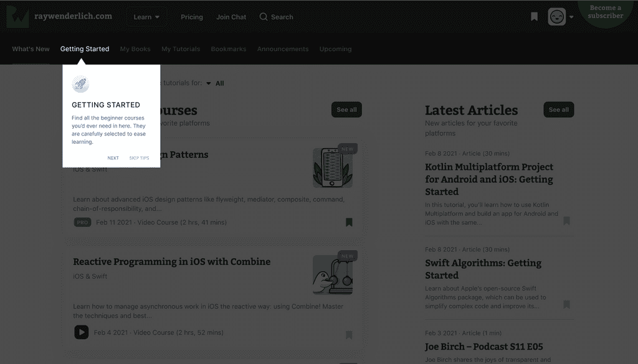Open Reactive Programming in iOS with Combine

[x=172, y=261]
